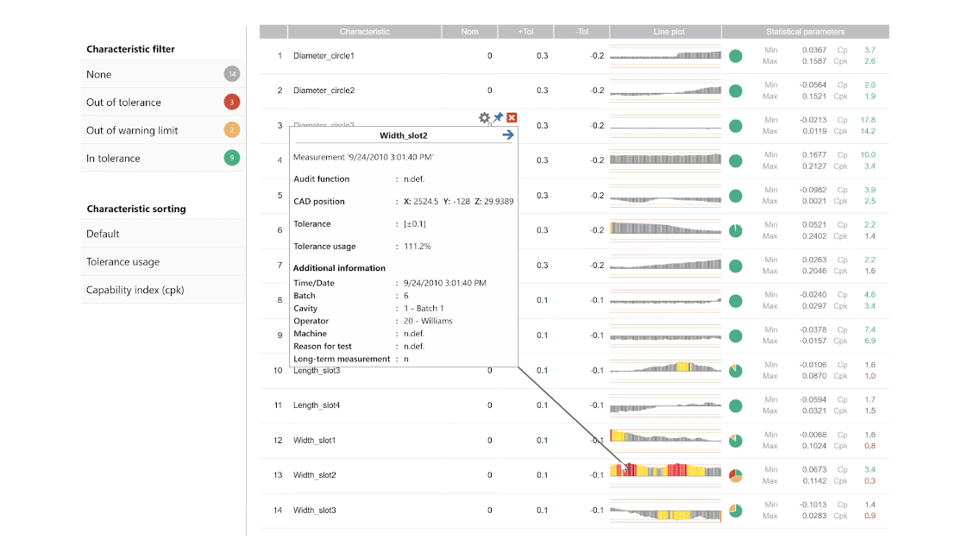Click the blue arrow in popup header
The width and height of the screenshot is (980, 551).
(508, 135)
